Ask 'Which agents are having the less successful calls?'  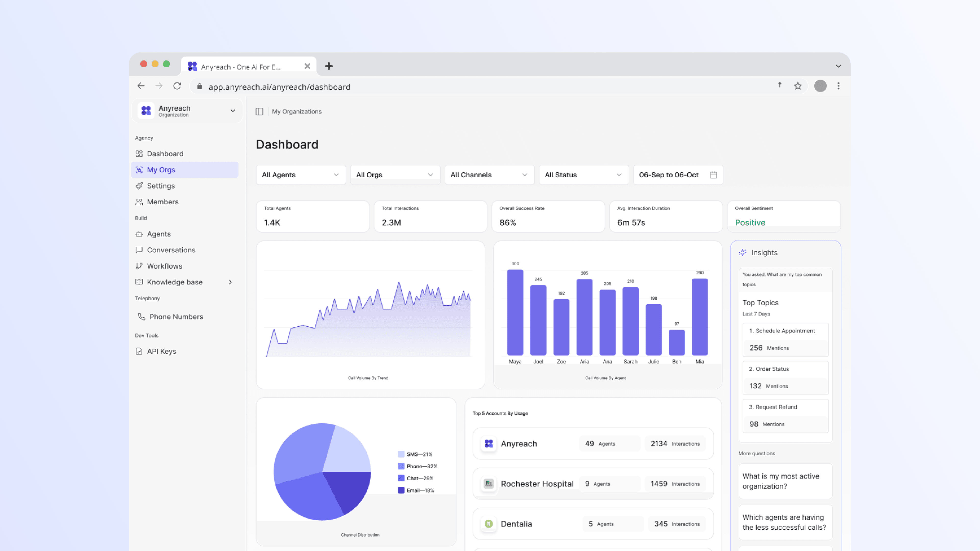click(x=785, y=522)
